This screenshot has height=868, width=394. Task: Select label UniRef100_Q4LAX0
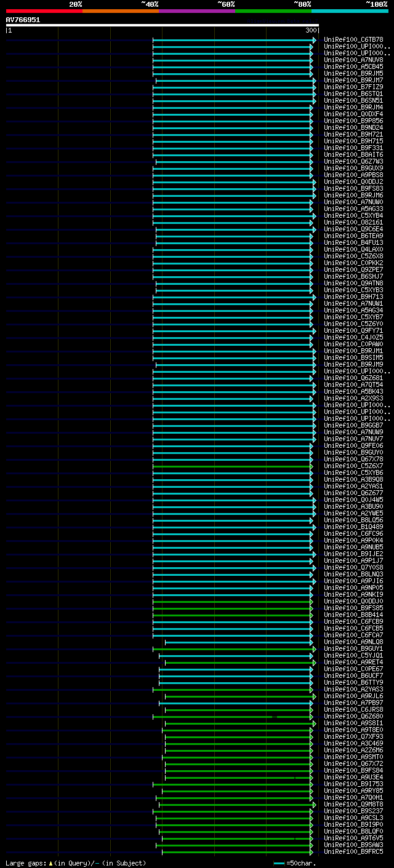pos(353,250)
